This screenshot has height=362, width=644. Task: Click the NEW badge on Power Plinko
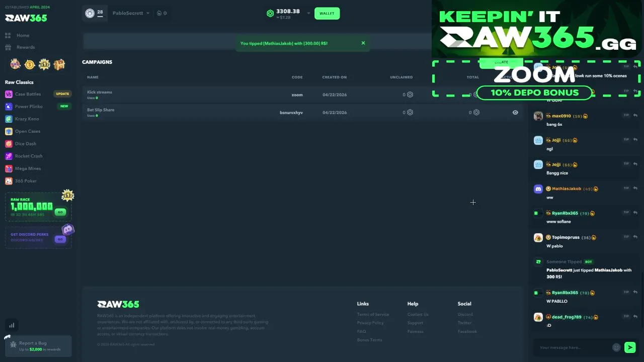(64, 107)
